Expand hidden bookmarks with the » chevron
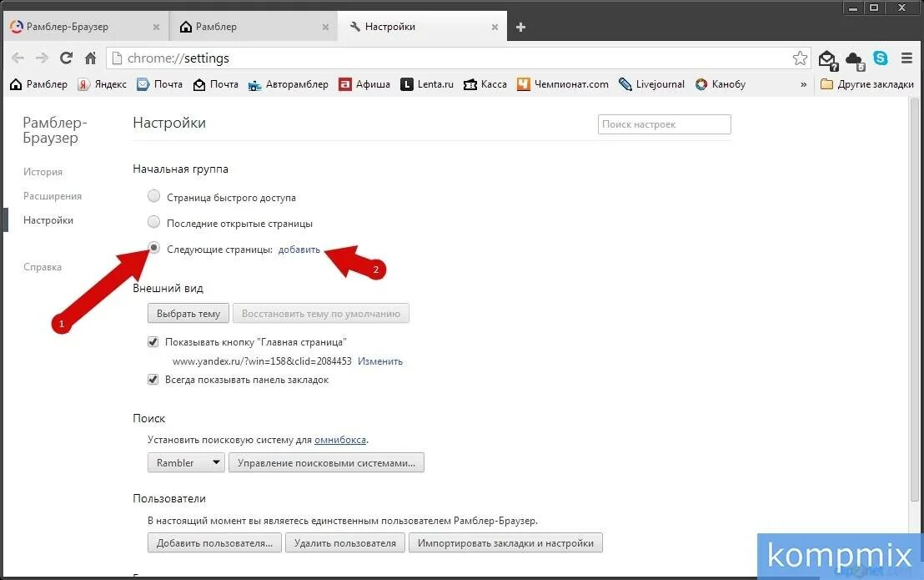Viewport: 924px width, 580px height. pos(803,84)
